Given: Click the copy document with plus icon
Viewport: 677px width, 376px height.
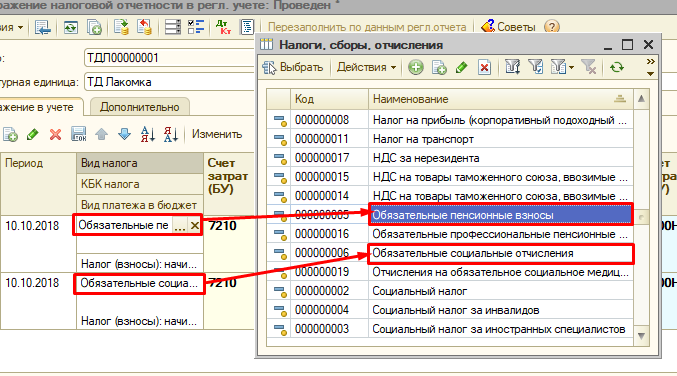Looking at the screenshot, I should pos(94,27).
